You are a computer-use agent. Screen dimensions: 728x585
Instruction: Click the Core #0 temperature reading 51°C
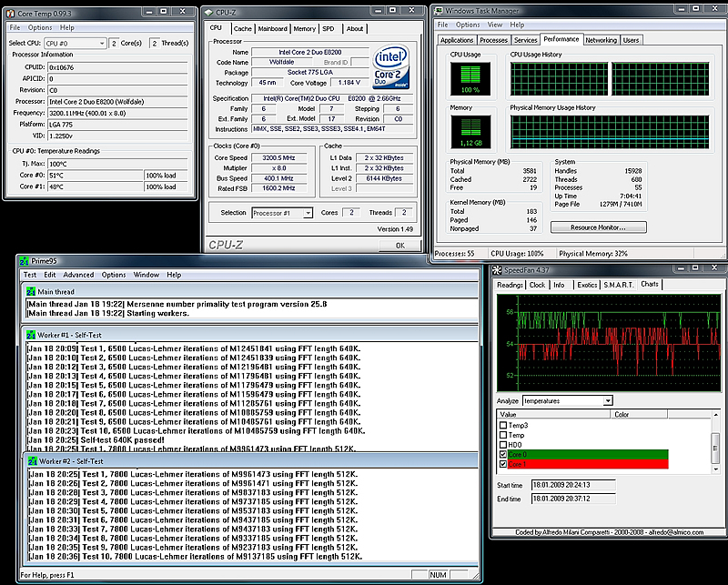tap(96, 176)
